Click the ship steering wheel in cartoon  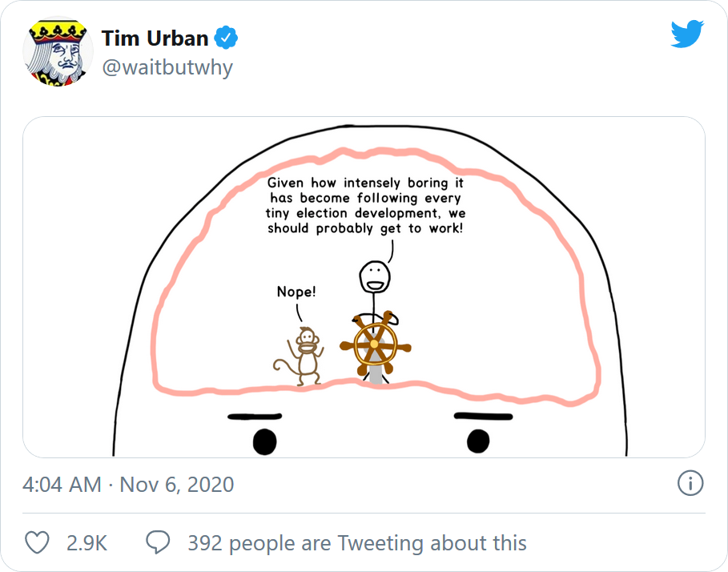point(375,344)
